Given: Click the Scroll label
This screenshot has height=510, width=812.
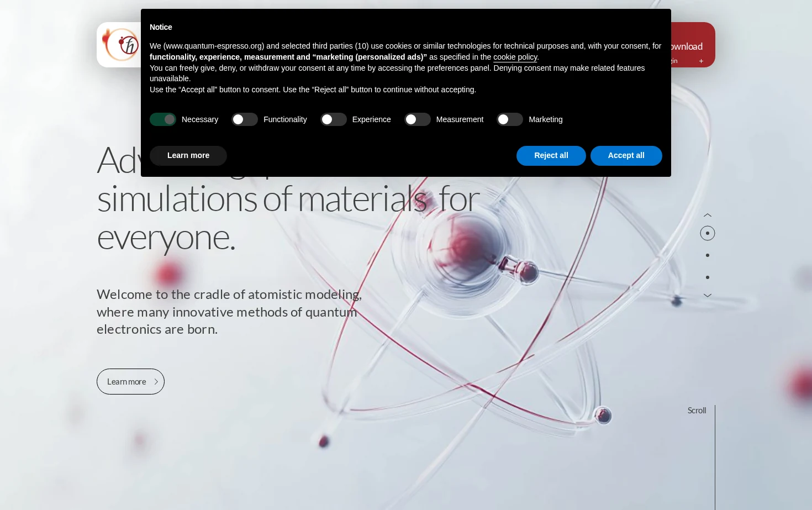Looking at the screenshot, I should point(697,411).
